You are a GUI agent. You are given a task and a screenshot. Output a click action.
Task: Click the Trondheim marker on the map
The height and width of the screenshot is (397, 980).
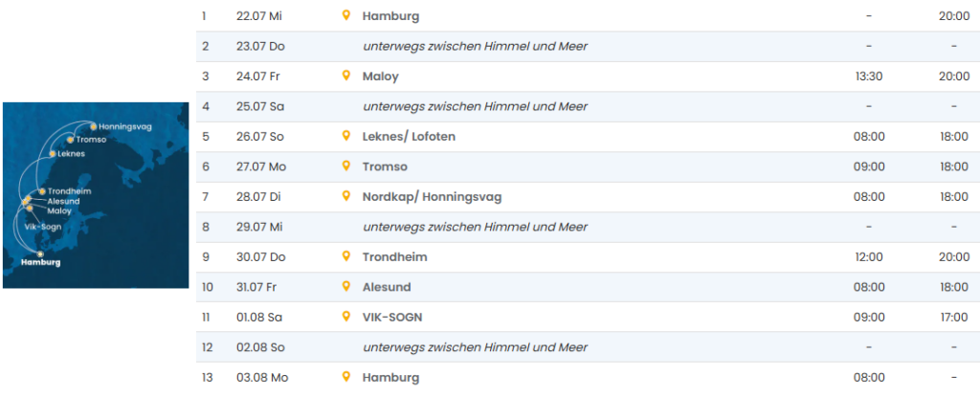(42, 191)
